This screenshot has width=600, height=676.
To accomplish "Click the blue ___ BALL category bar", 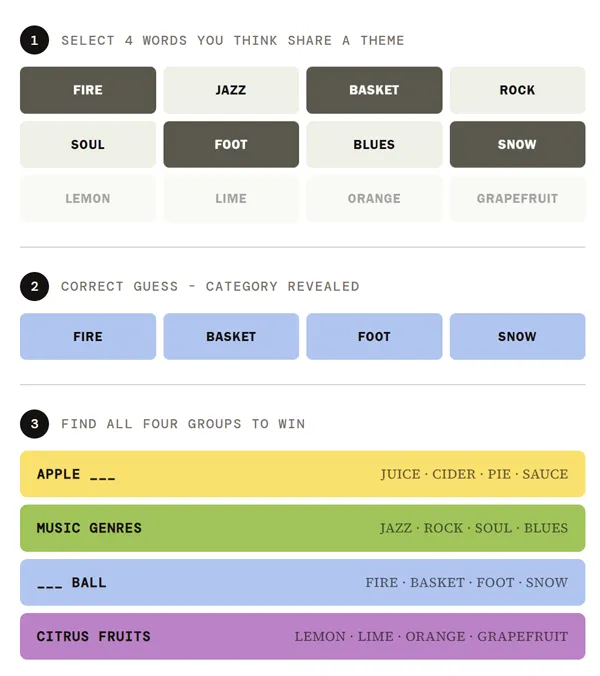I will 302,582.
